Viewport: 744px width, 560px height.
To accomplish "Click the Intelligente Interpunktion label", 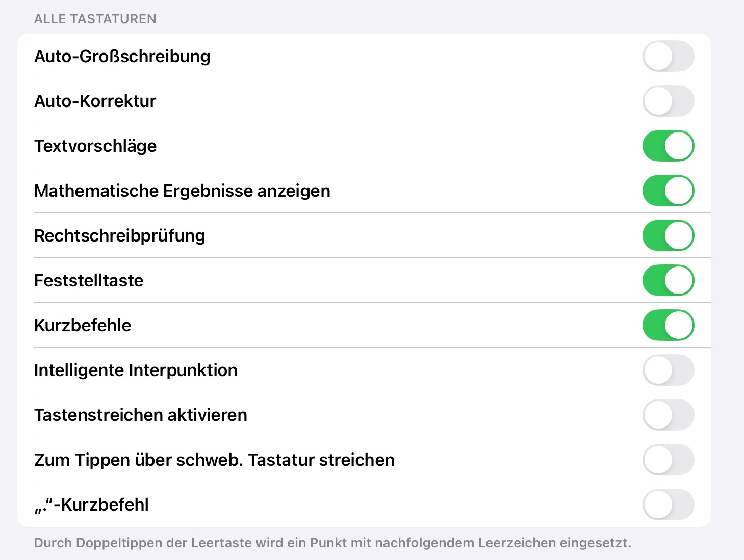I will coord(136,370).
